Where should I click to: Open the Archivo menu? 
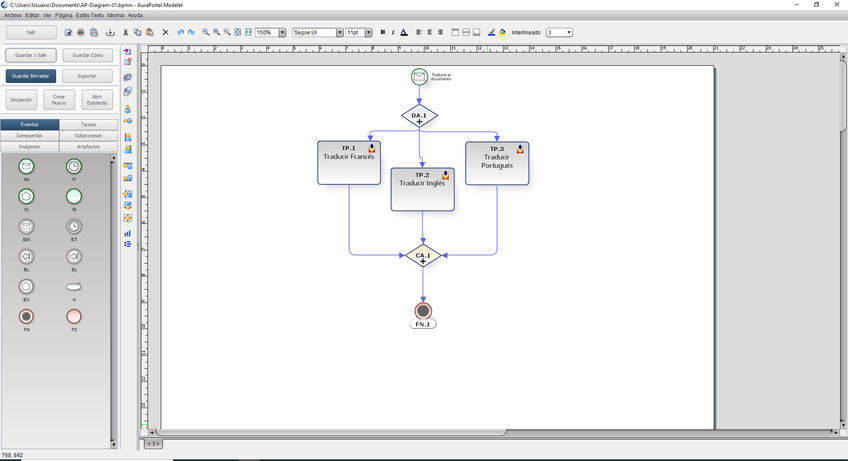coord(12,15)
